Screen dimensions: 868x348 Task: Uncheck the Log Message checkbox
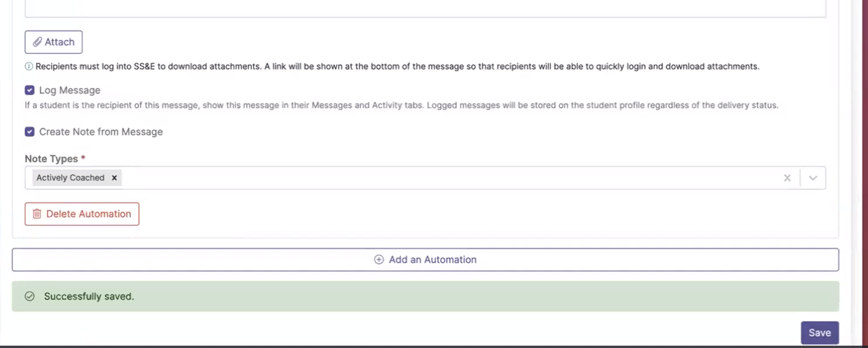point(29,90)
